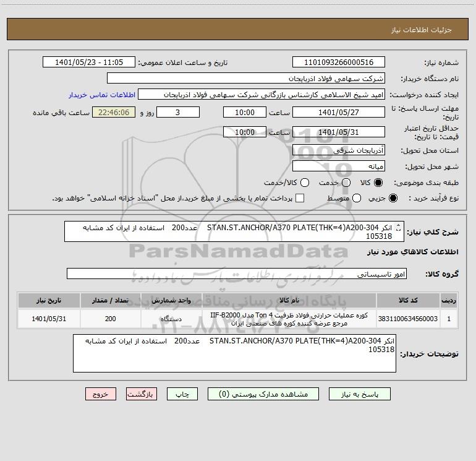Click the بازگشت back button
476x461 pixels.
[142, 394]
